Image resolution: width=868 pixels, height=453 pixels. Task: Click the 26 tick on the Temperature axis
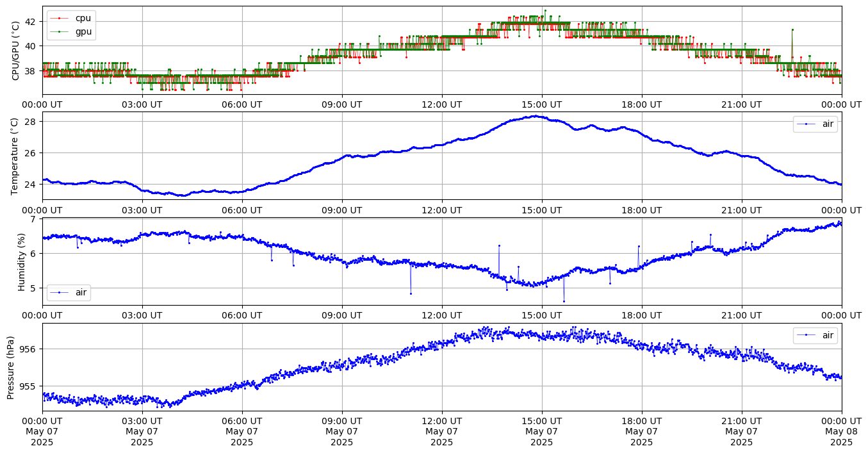tap(31, 153)
